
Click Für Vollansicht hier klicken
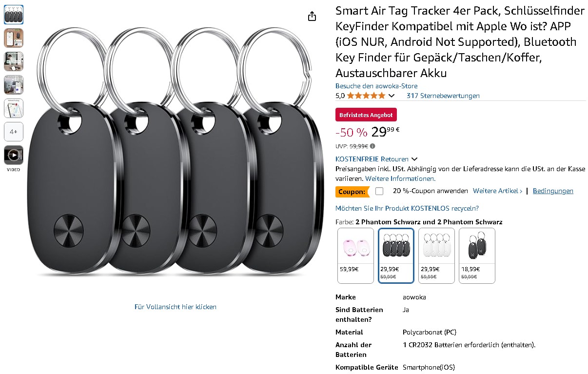click(176, 307)
